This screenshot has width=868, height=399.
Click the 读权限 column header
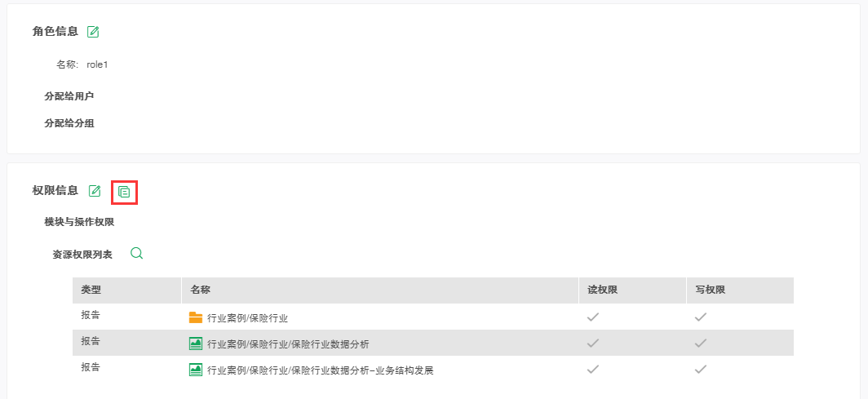pos(602,290)
